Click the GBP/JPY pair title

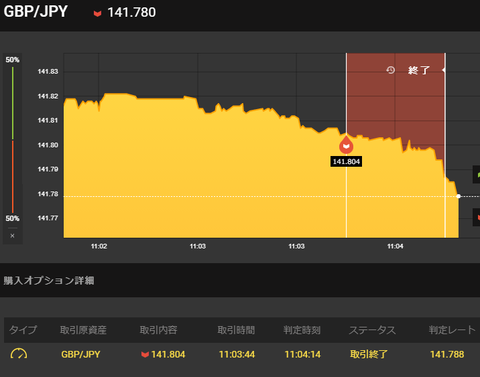pos(36,12)
